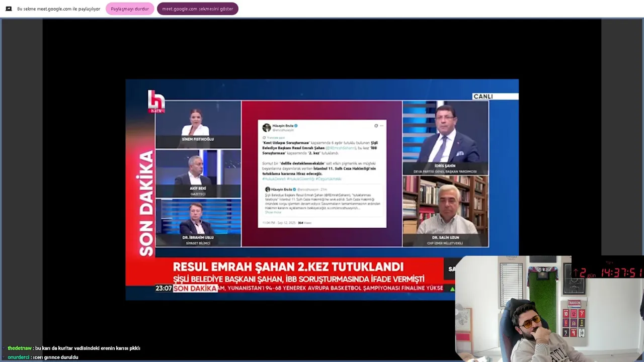Click the Hüseyin Ersöz tweet image
This screenshot has width=644, height=362.
[322, 173]
